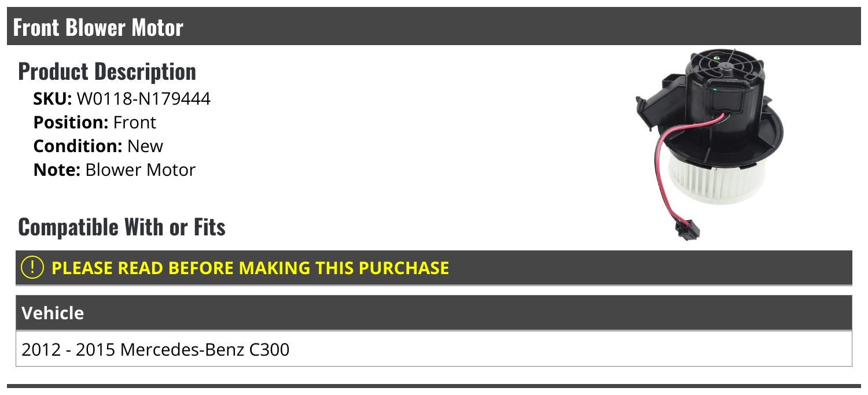The width and height of the screenshot is (868, 395).
Task: Click the SKU label
Action: tap(53, 99)
